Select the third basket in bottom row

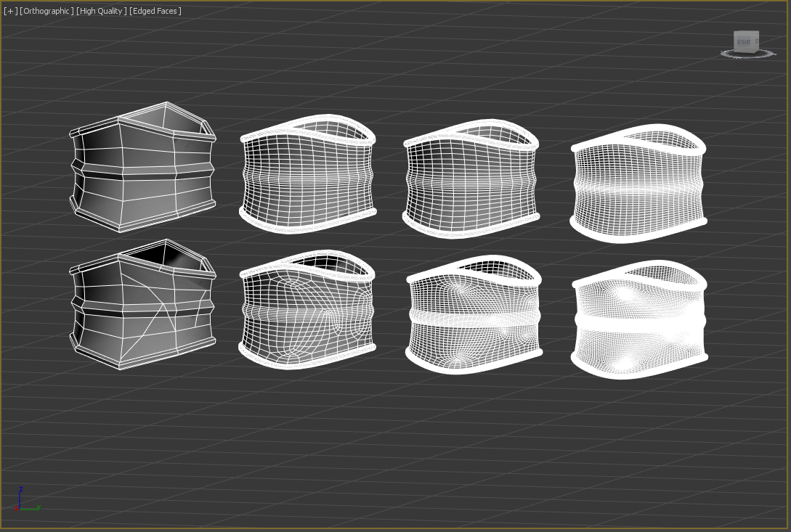pyautogui.click(x=474, y=315)
